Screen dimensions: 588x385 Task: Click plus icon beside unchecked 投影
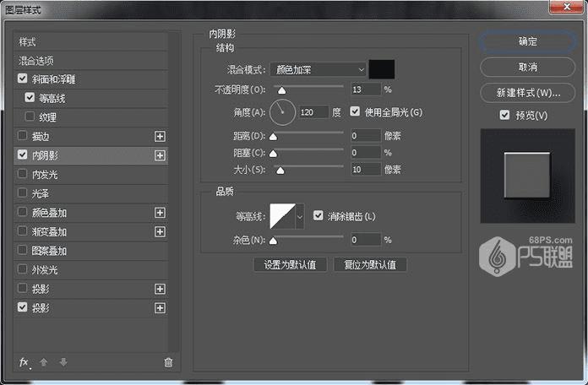(160, 289)
